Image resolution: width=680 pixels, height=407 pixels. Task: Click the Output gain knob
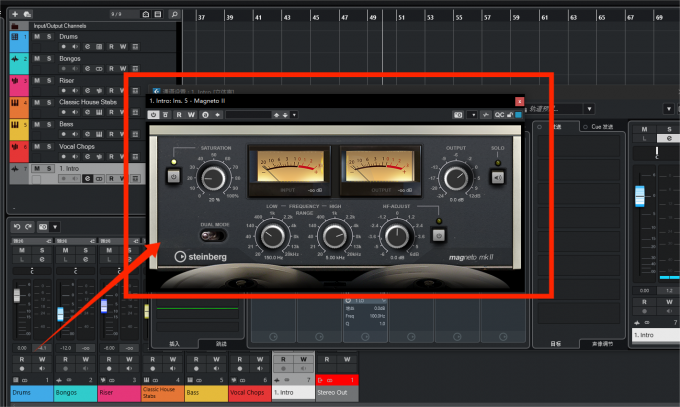[x=456, y=177]
